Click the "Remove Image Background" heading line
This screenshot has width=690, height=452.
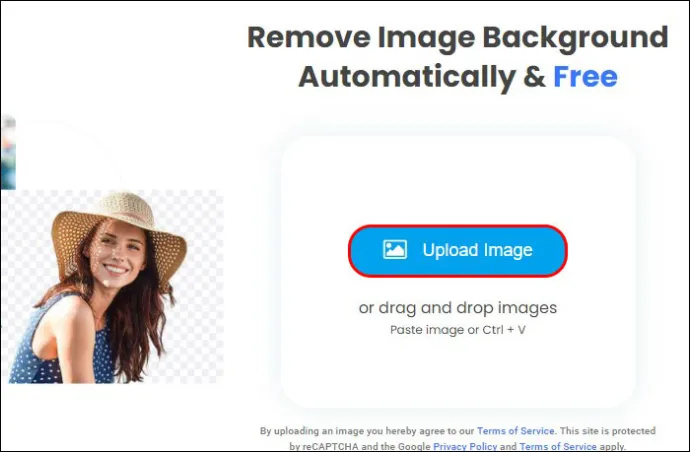pos(458,37)
